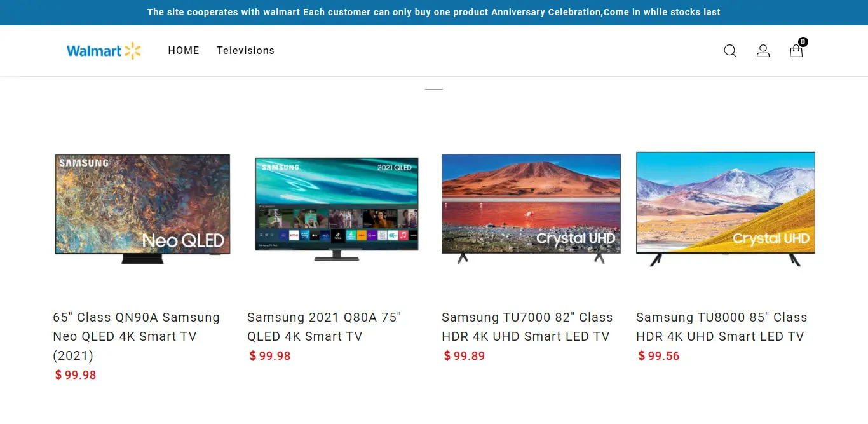Open the shopping bag cart icon
868x424 pixels.
[796, 51]
